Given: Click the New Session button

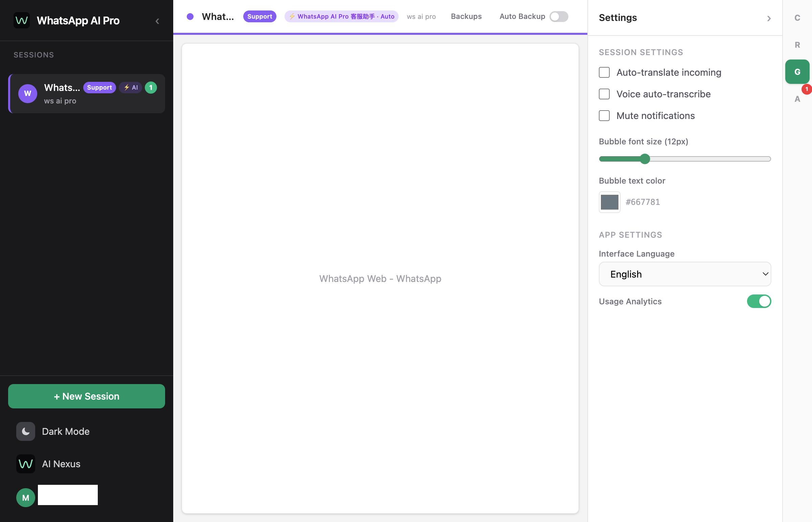Looking at the screenshot, I should coord(87,396).
